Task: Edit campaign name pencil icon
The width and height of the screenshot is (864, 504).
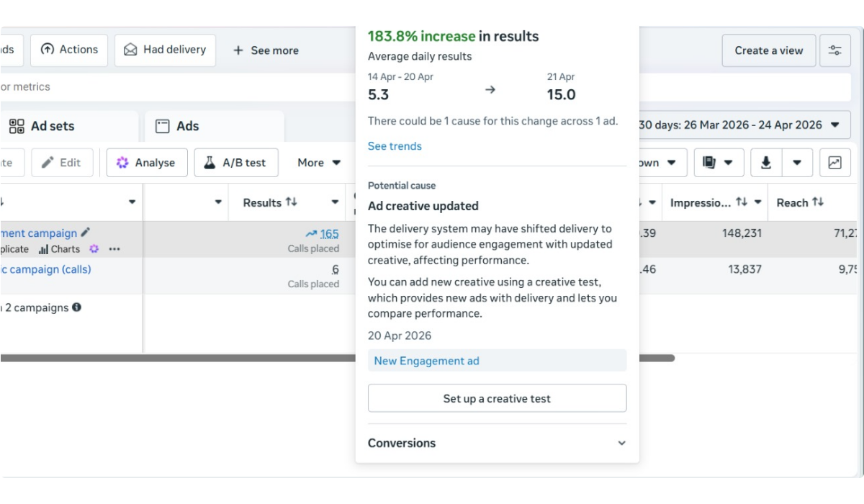Action: pyautogui.click(x=86, y=232)
